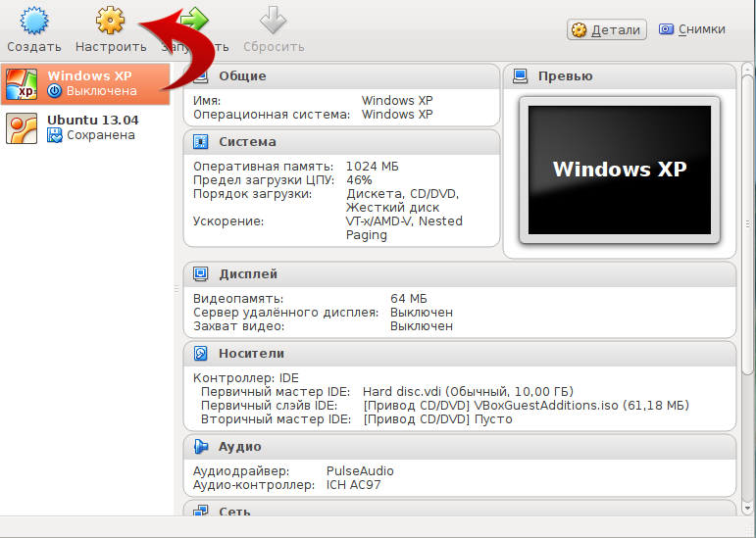Click the Windows XP OS icon in VM list

coord(23,84)
